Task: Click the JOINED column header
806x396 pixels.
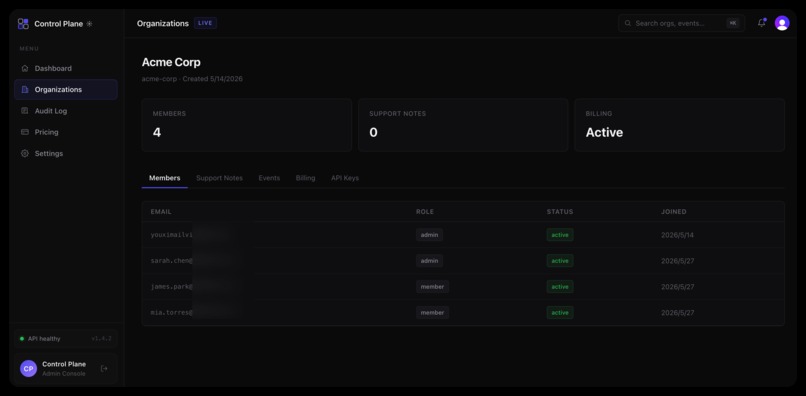Action: point(673,212)
